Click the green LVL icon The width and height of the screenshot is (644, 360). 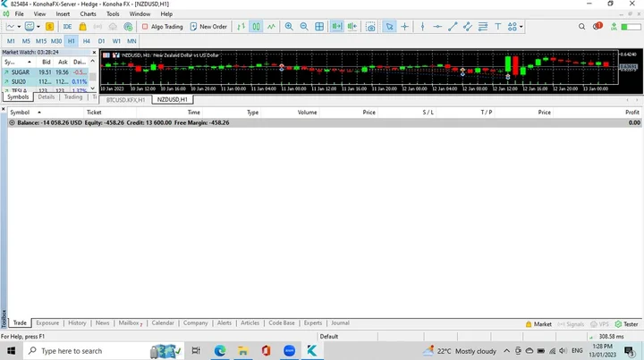[x=614, y=27]
